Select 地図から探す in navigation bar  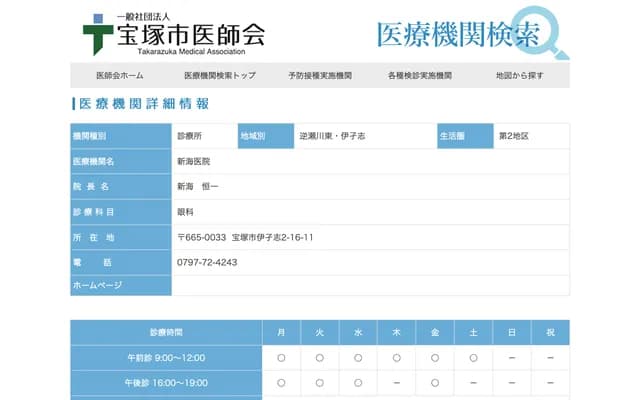point(520,76)
